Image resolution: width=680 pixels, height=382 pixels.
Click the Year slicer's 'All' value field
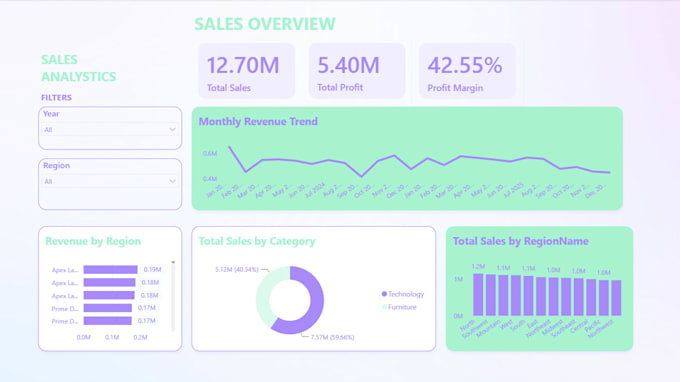pyautogui.click(x=109, y=130)
